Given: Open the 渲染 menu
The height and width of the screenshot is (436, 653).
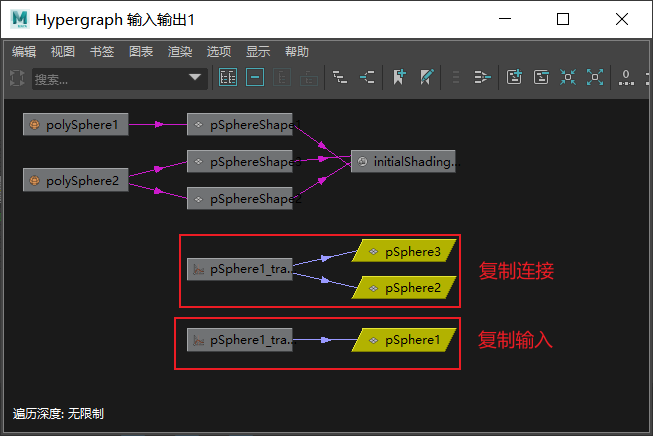Looking at the screenshot, I should (180, 52).
